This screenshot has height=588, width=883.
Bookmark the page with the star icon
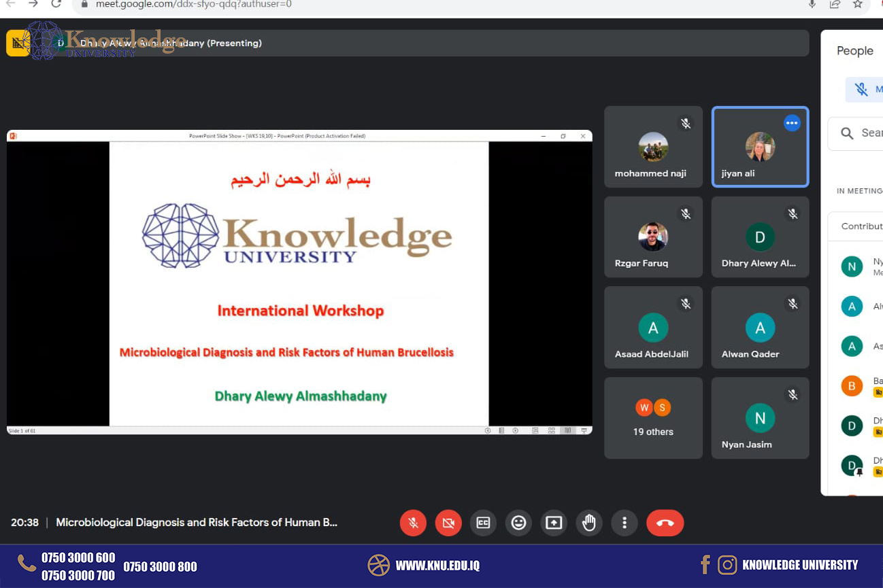(858, 4)
